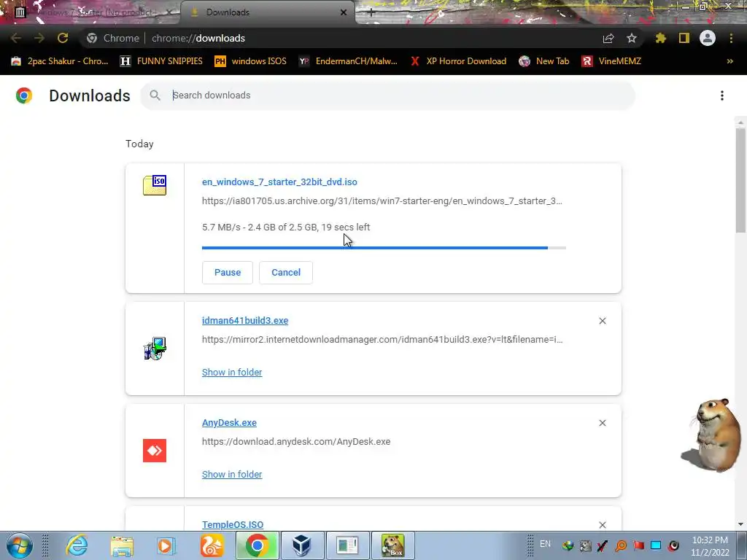The height and width of the screenshot is (560, 747).
Task: Click the browser back arrow
Action: 16,38
